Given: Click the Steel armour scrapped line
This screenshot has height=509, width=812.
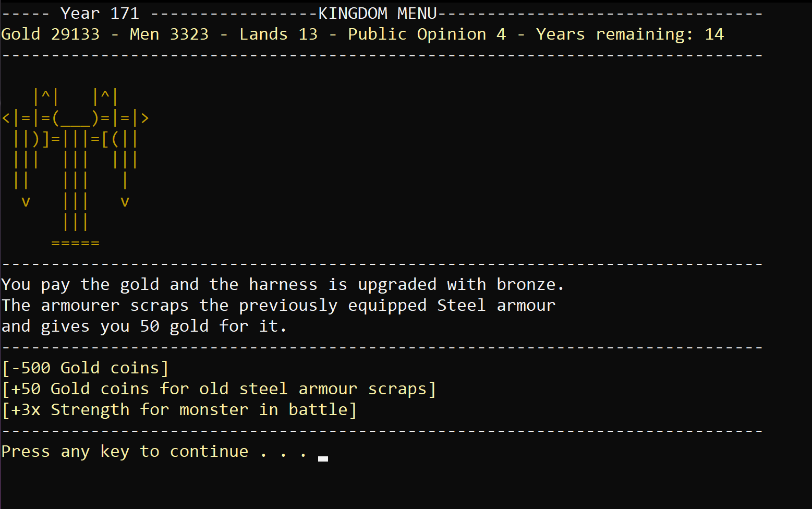Looking at the screenshot, I should point(278,305).
